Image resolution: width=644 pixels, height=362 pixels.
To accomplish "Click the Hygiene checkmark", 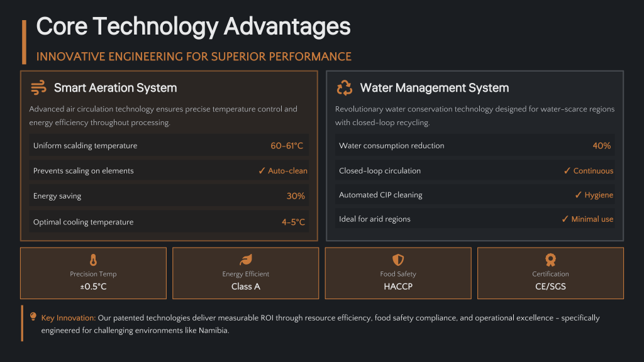I will coord(578,195).
